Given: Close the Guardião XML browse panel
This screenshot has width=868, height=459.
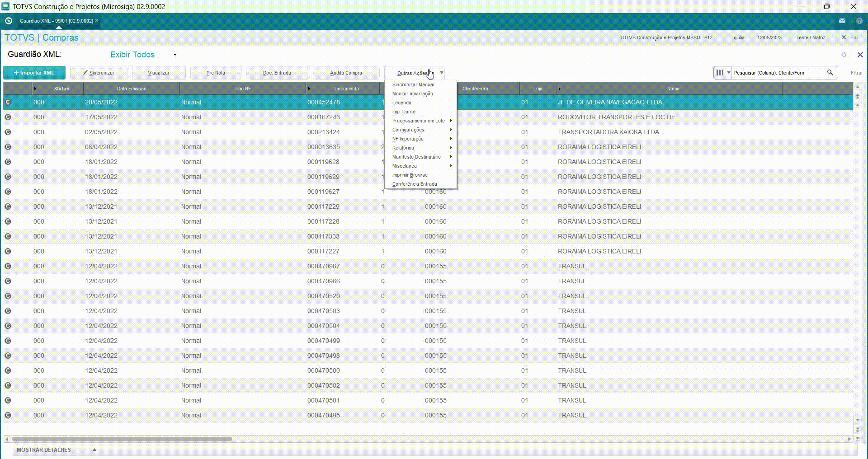Looking at the screenshot, I should click(860, 55).
